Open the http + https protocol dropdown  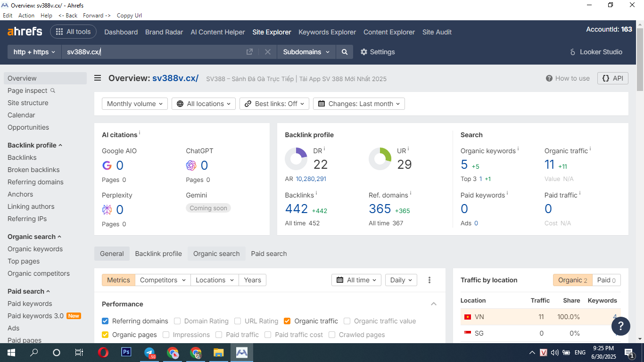point(34,52)
